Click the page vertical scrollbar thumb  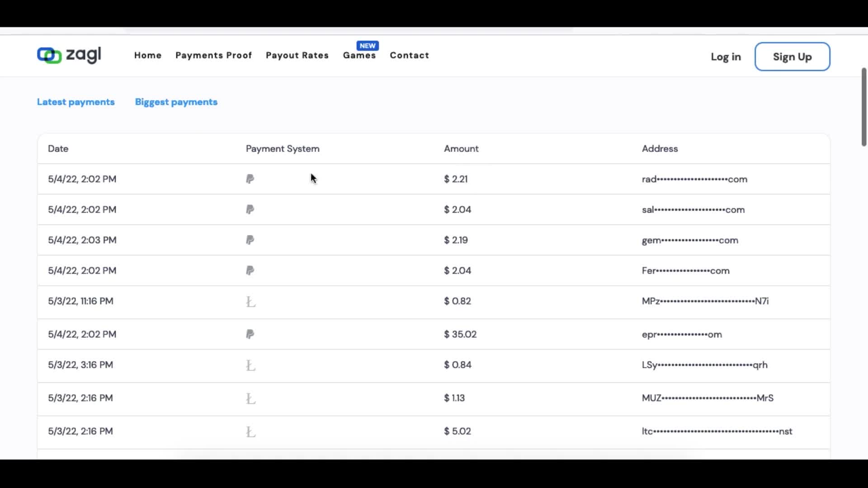pos(863,107)
